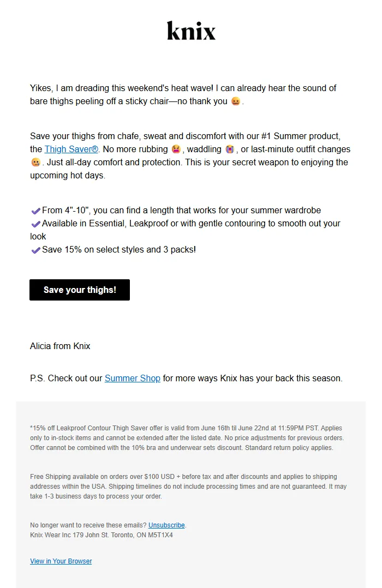Screen dimensions: 382x588
Task: Click the "No longer want to receive" text
Action: [x=88, y=525]
